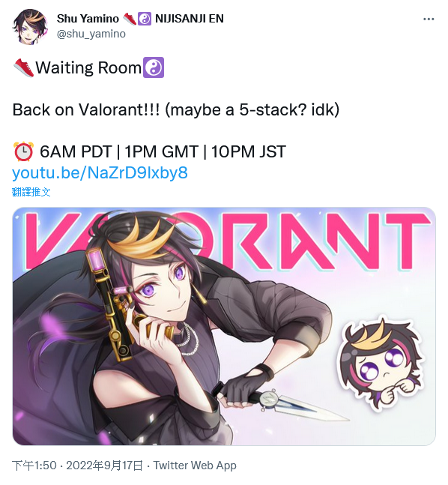
Task: Click the sneaker emoji in the display name
Action: [130, 19]
